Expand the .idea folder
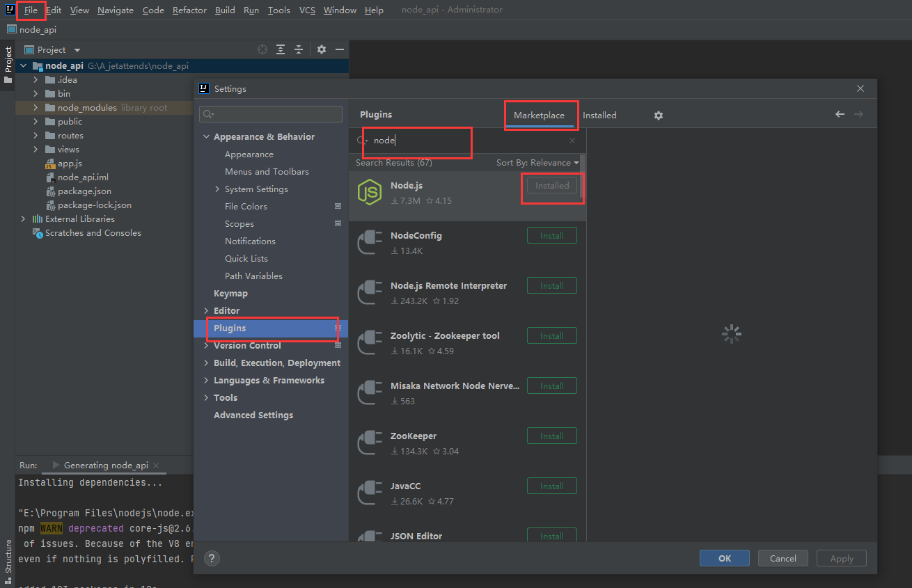 (36, 80)
